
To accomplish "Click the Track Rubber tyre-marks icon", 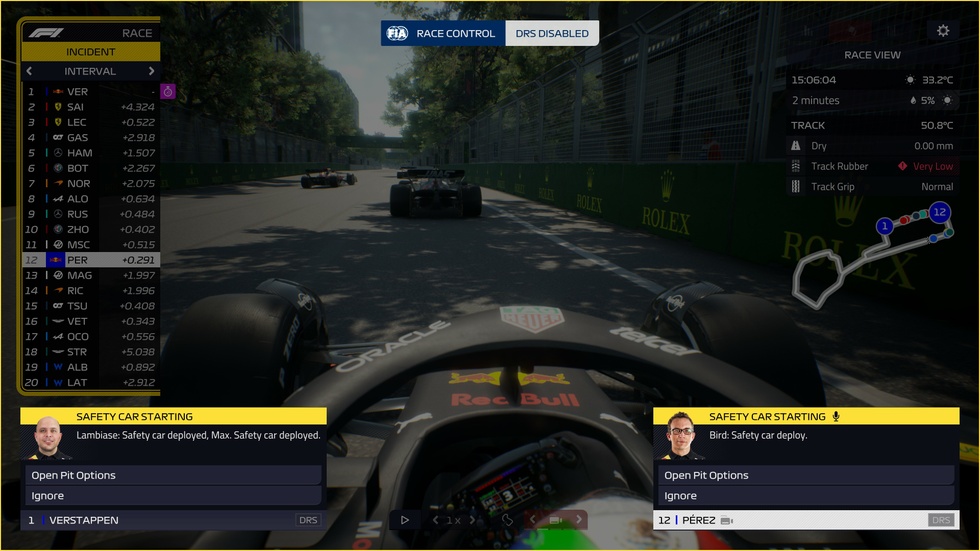I will click(x=796, y=166).
